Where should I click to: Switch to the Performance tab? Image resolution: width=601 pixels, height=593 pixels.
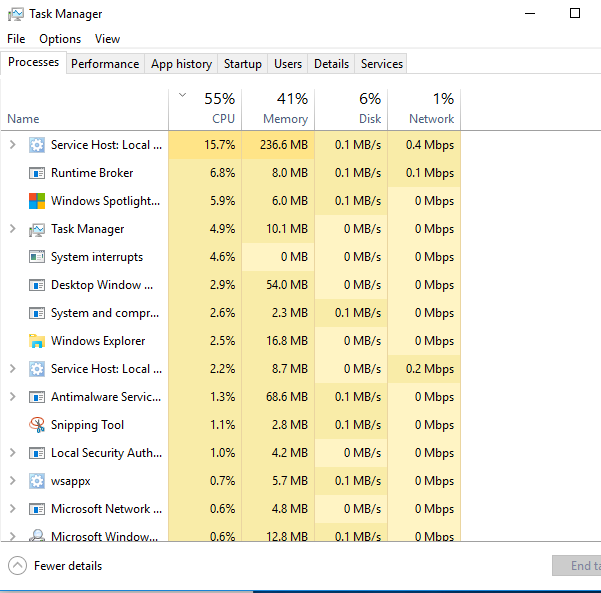(105, 64)
